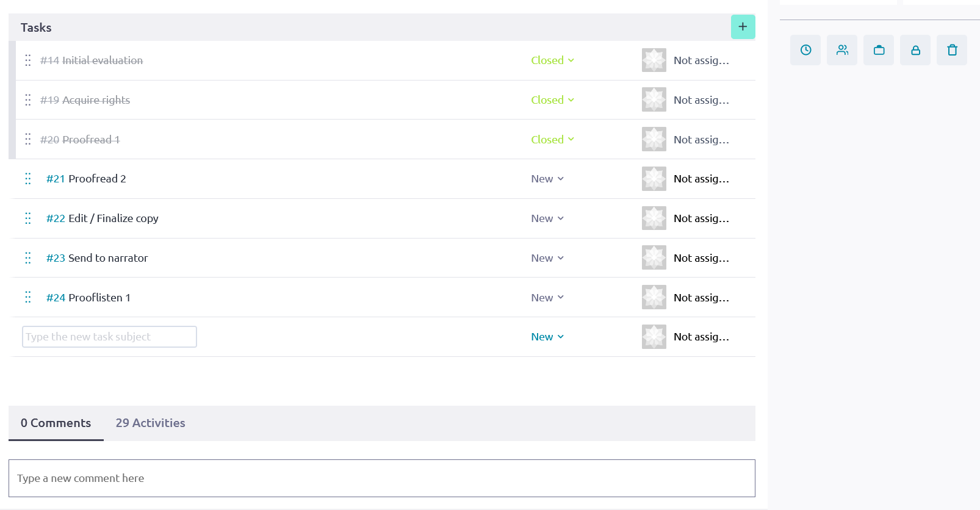Viewport: 980px width, 510px height.
Task: Click the drag handle next to #24 Prooflisten 1
Action: click(x=27, y=297)
